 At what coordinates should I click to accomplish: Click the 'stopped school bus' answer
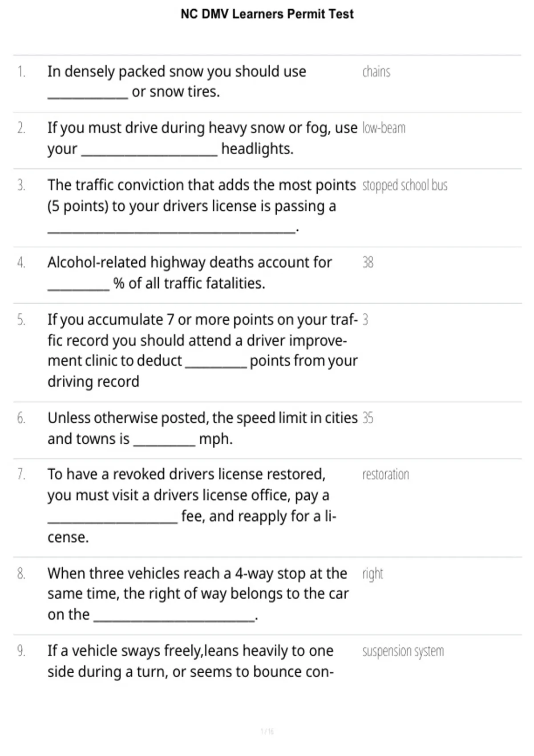coord(405,185)
